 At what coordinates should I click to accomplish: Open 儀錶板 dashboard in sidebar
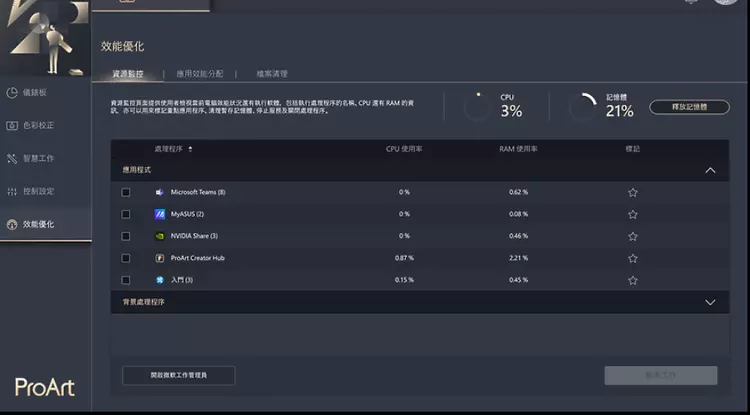(35, 93)
